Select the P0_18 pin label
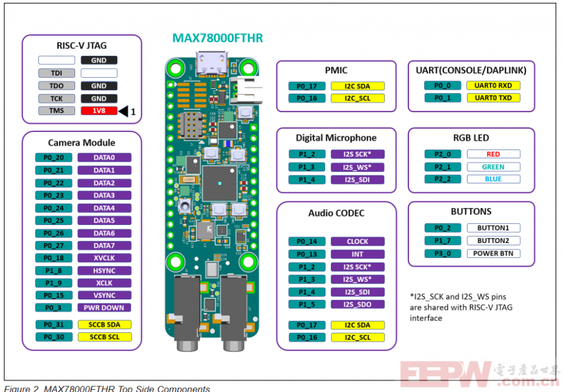The height and width of the screenshot is (392, 564). click(x=54, y=258)
